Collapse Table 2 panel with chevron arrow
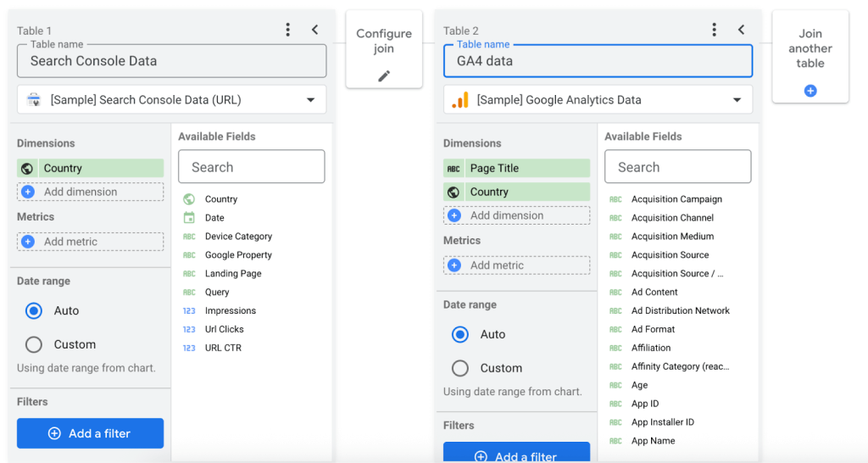This screenshot has height=463, width=868. click(x=741, y=30)
